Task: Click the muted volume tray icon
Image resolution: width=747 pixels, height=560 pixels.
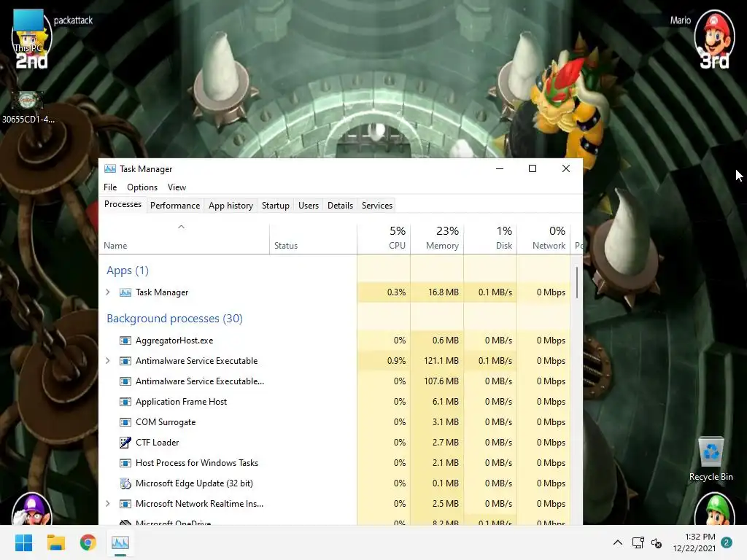Action: tap(657, 542)
